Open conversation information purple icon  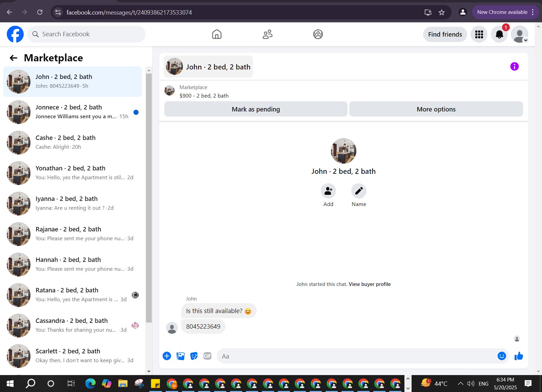click(x=515, y=66)
